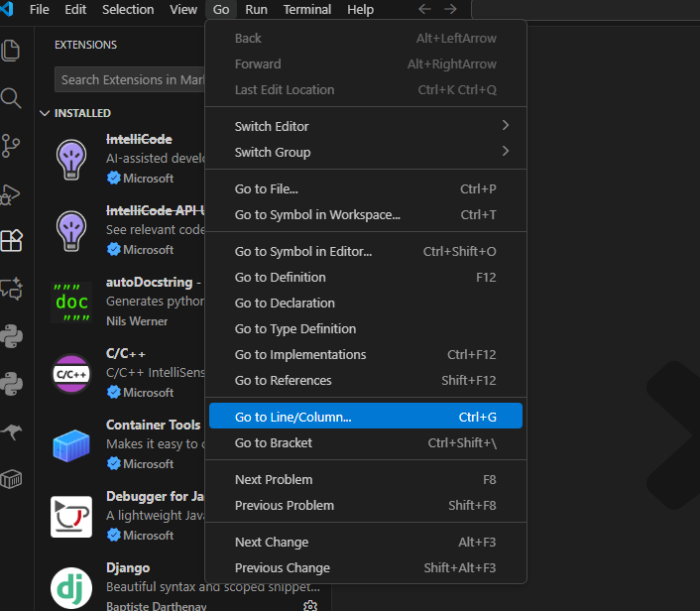Choose Go to Symbol in Editor...
The width and height of the screenshot is (700, 611).
point(366,252)
